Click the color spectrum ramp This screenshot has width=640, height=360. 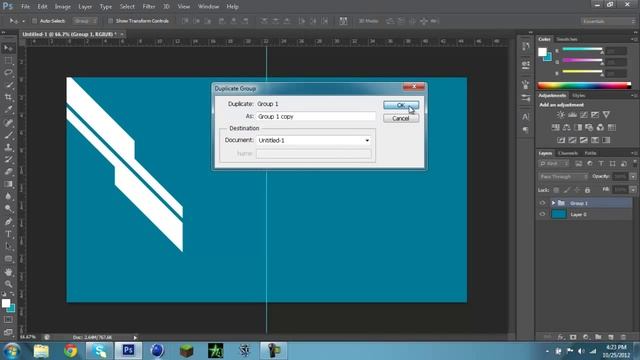[584, 85]
